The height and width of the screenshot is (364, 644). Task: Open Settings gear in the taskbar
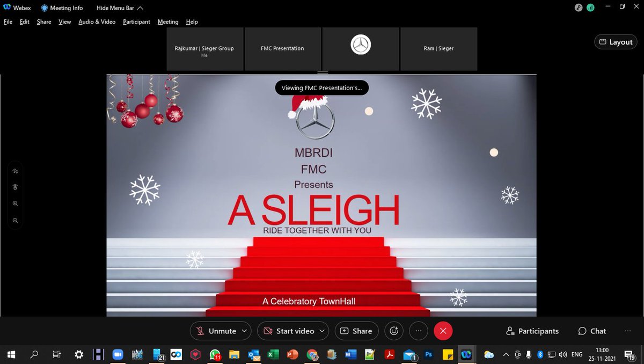[79, 354]
